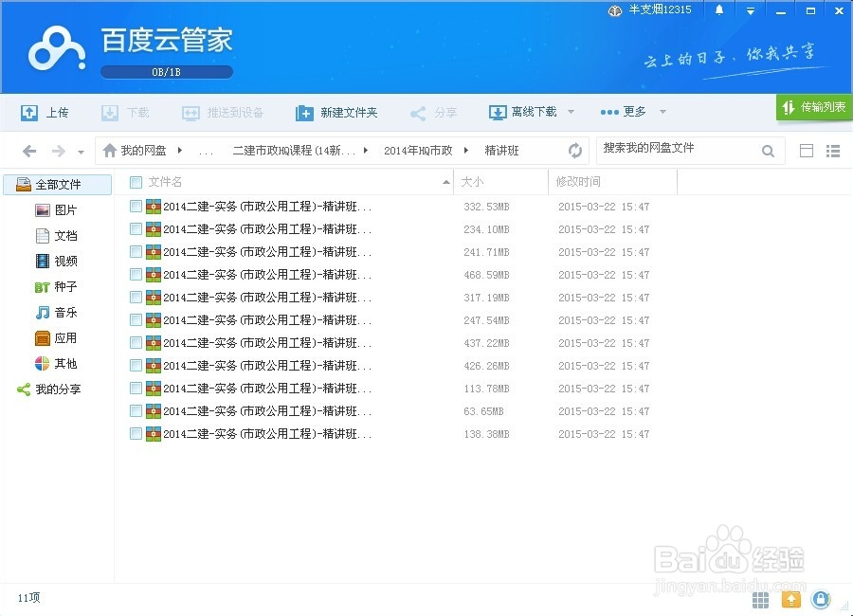853x616 pixels.
Task: Select the 应用 category
Action: tap(56, 338)
